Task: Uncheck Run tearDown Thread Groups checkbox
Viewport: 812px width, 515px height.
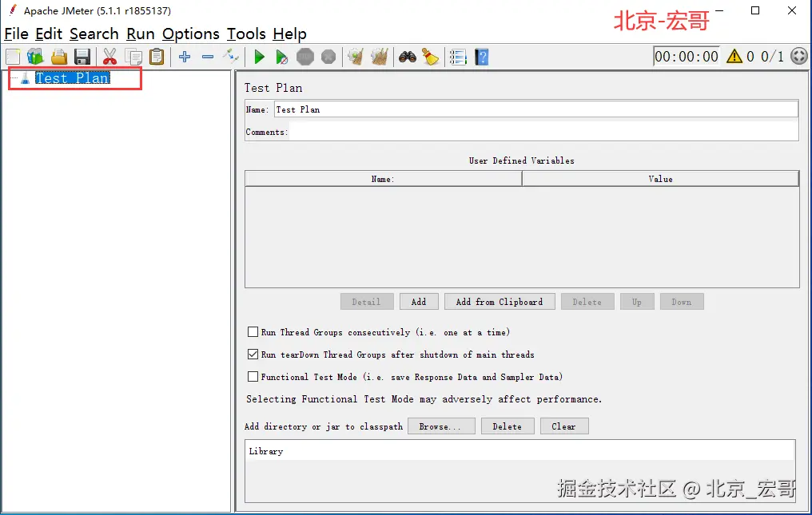Action: [x=253, y=355]
